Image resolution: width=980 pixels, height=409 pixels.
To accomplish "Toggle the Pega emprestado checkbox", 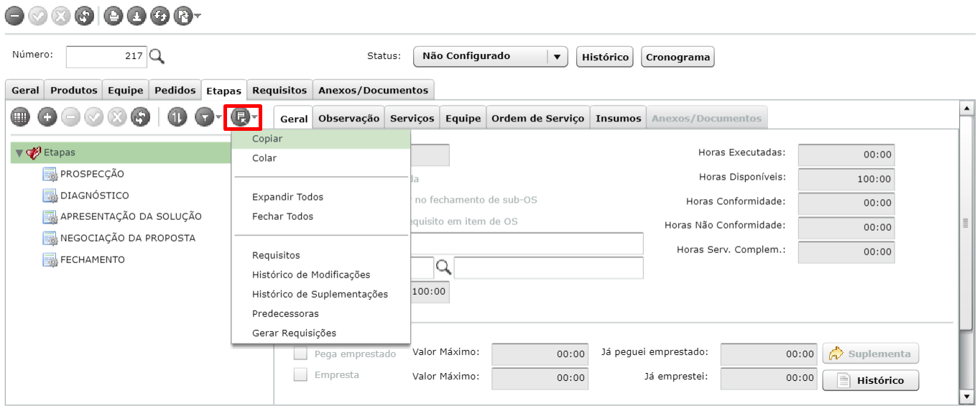I will [300, 354].
